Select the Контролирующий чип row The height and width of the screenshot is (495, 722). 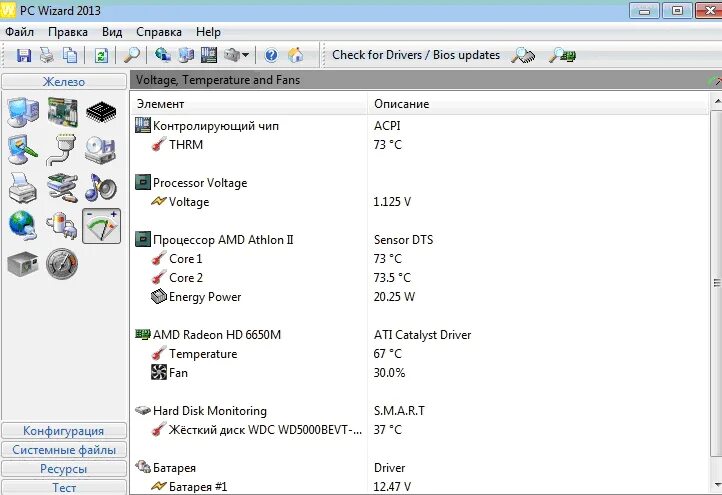click(420, 126)
